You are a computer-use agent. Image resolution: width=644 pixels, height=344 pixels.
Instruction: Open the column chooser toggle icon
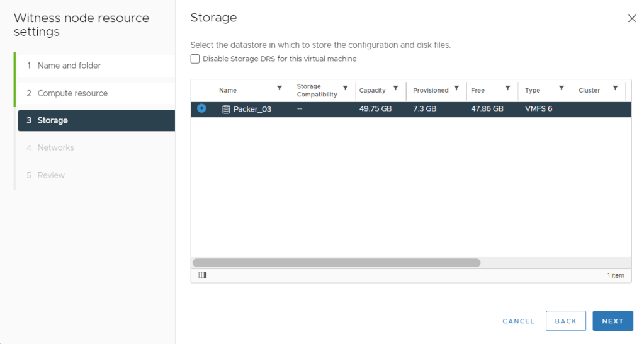tap(202, 275)
